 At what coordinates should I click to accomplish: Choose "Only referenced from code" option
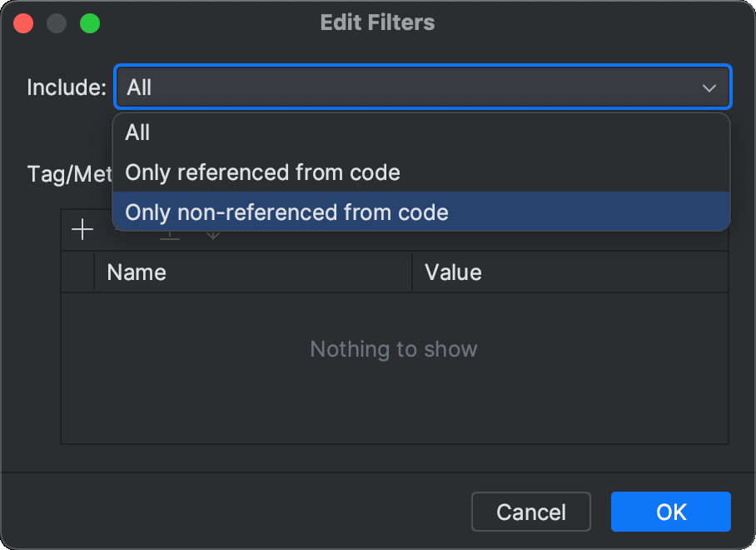pos(262,172)
